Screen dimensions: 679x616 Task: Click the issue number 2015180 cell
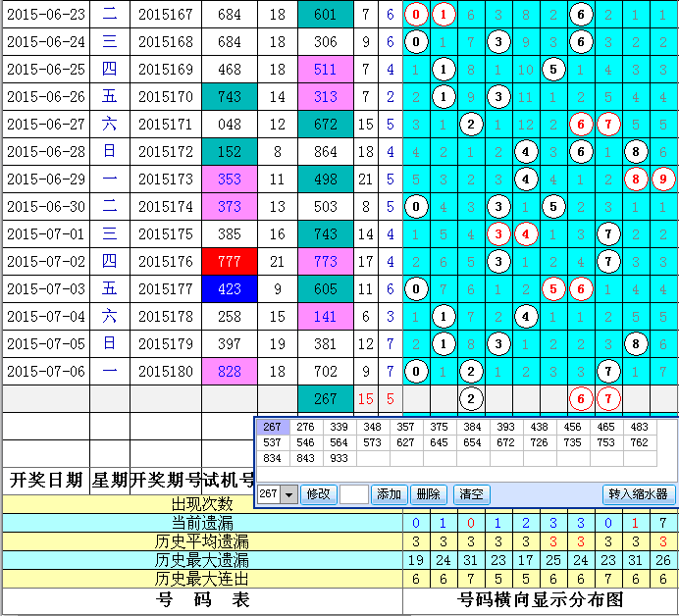[166, 372]
